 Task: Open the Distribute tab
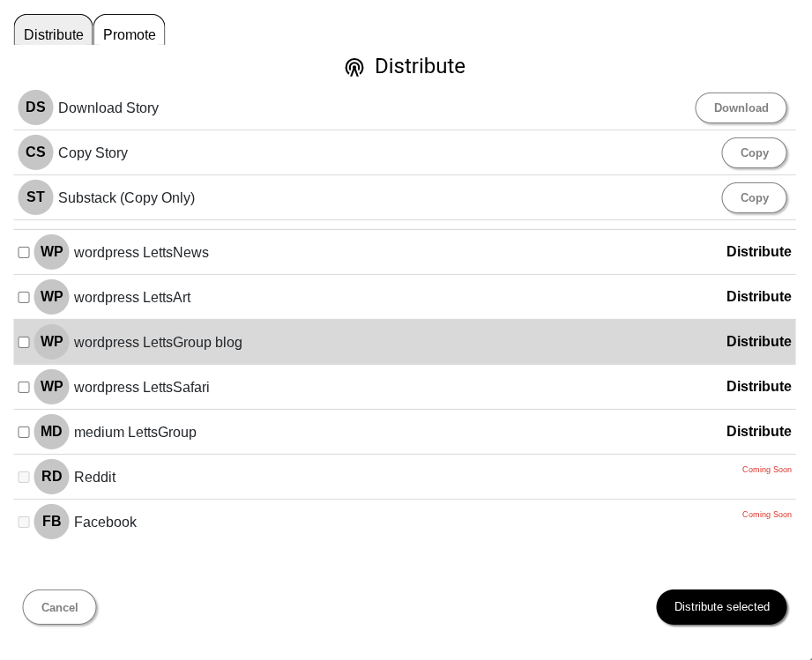click(53, 30)
